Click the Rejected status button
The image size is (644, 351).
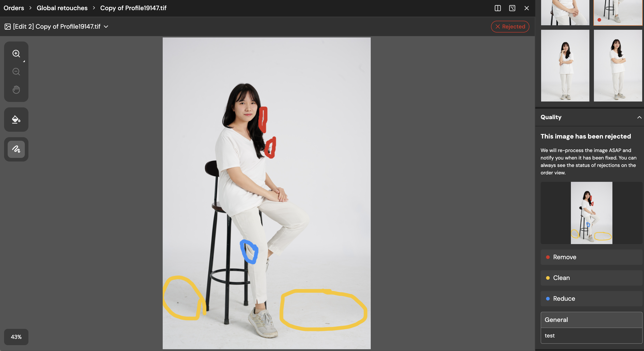(x=510, y=26)
